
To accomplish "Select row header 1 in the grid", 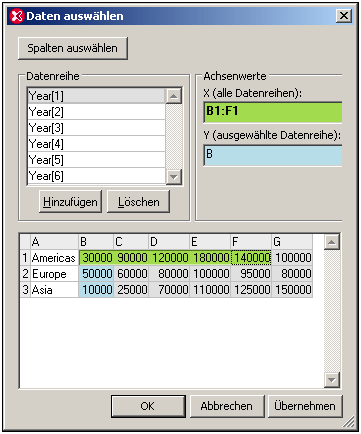I will coord(25,258).
